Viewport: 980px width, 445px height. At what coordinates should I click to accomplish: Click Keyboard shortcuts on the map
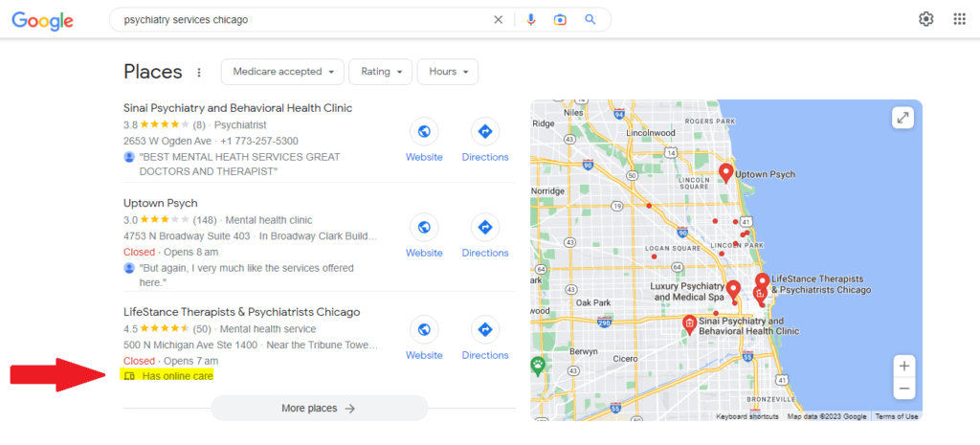pos(746,416)
